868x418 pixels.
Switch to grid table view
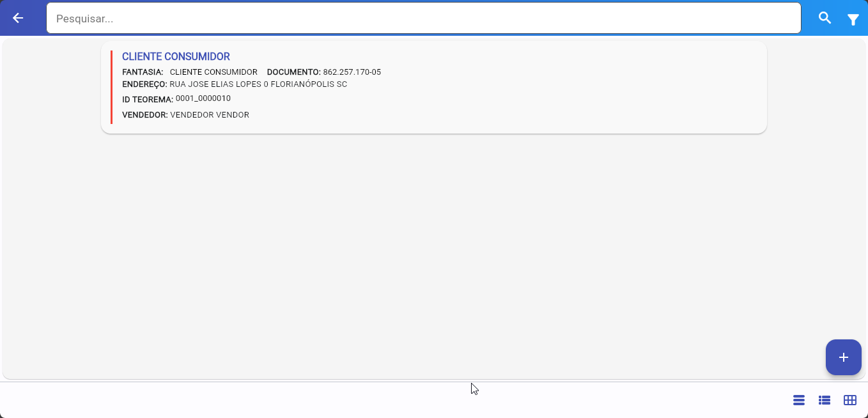[x=850, y=400]
